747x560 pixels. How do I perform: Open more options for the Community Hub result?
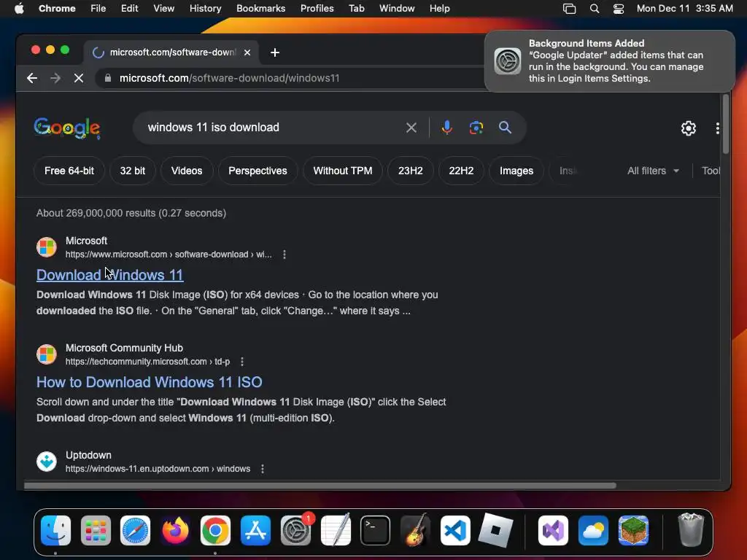click(x=242, y=362)
